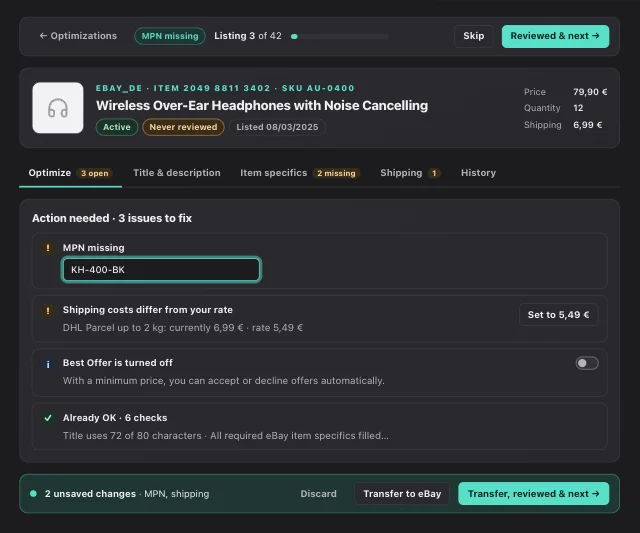
Task: Set shipping to 5,49 €
Action: click(558, 315)
